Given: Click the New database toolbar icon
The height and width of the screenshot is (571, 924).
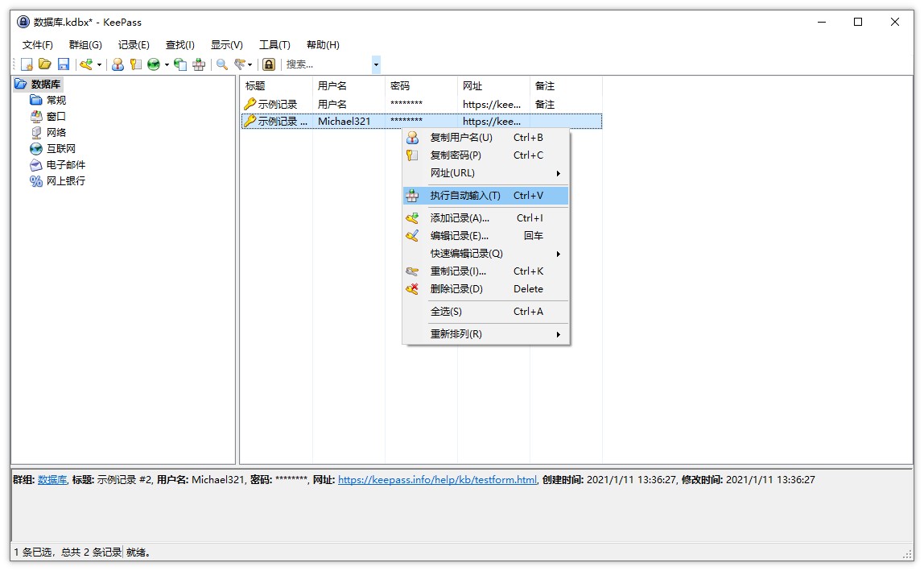Looking at the screenshot, I should coord(27,64).
